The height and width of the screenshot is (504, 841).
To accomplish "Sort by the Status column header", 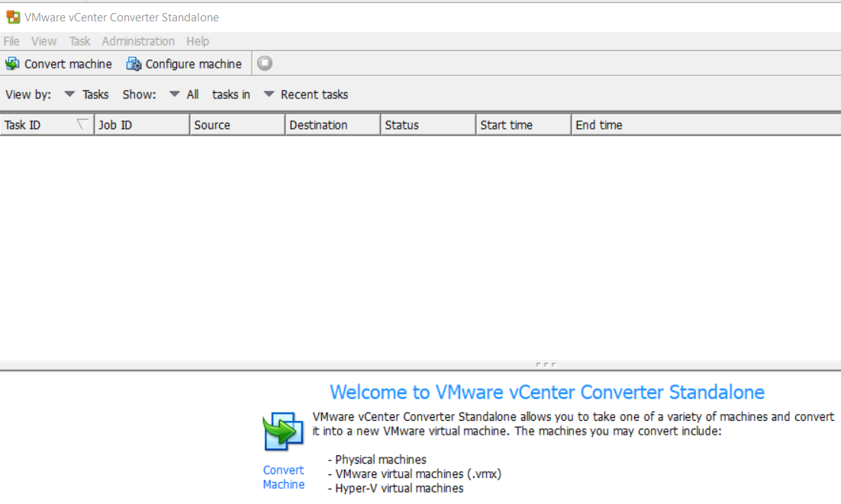I will click(x=429, y=125).
